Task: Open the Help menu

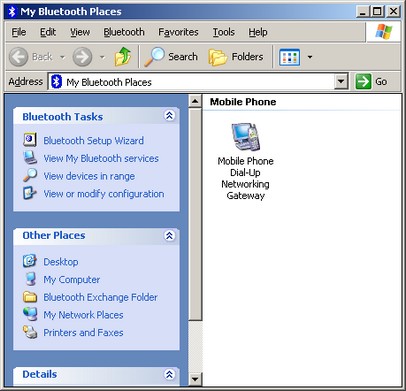Action: click(x=258, y=32)
